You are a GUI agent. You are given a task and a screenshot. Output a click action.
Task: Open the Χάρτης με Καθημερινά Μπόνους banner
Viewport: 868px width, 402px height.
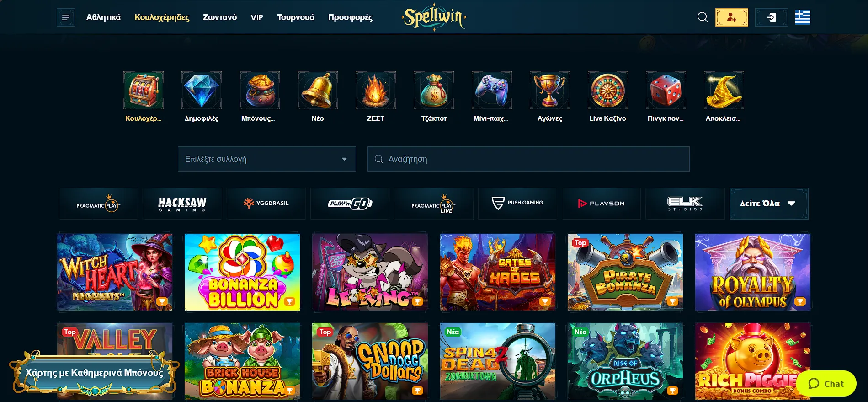tap(94, 372)
